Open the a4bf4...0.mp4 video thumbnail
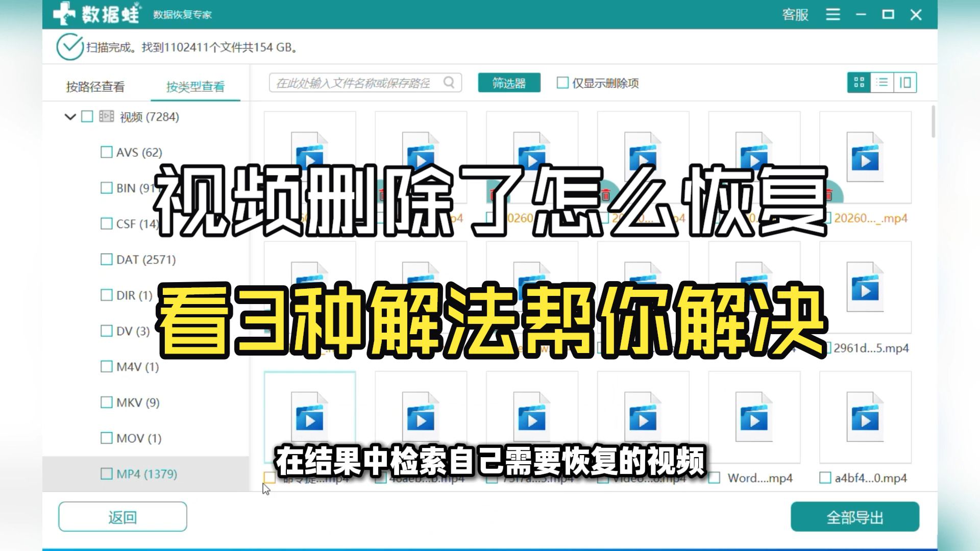The height and width of the screenshot is (551, 980). [865, 417]
